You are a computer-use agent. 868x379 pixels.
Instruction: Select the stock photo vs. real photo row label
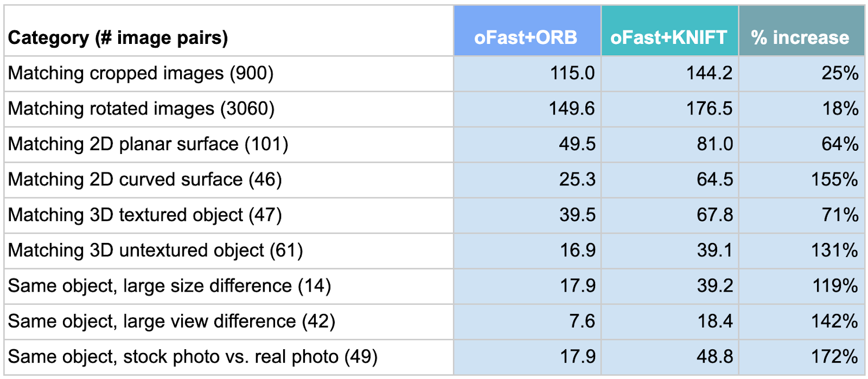(193, 356)
